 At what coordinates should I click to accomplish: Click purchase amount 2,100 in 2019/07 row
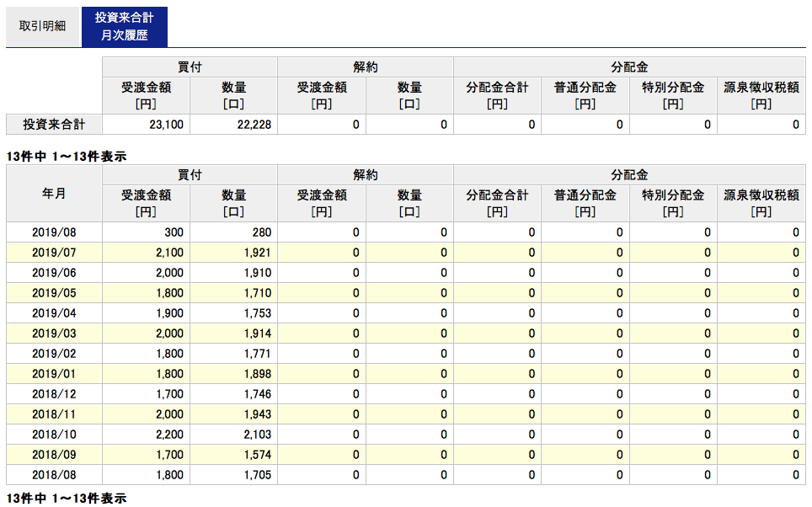169,253
